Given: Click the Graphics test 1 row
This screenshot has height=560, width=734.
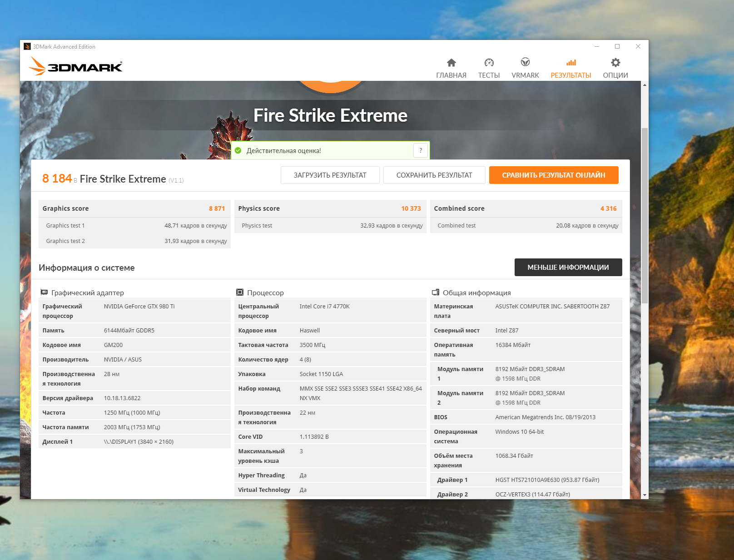Looking at the screenshot, I should tap(135, 226).
